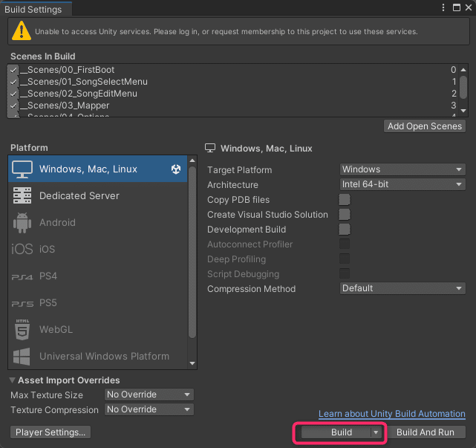
Task: Uncheck the 00_FirstBoot scene checkbox
Action: tap(13, 70)
